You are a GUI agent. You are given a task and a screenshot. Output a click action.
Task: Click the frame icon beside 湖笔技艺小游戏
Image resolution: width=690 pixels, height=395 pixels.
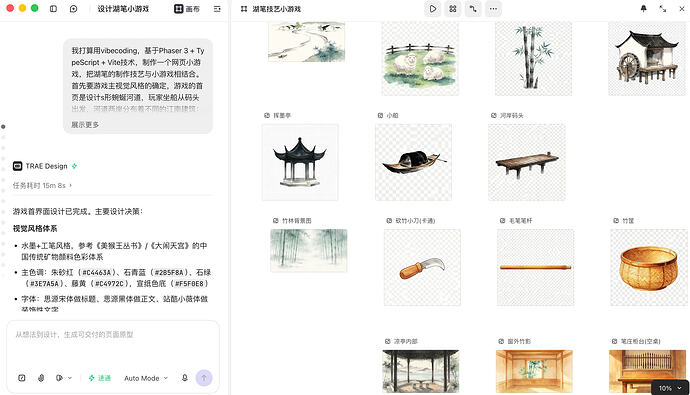[244, 9]
